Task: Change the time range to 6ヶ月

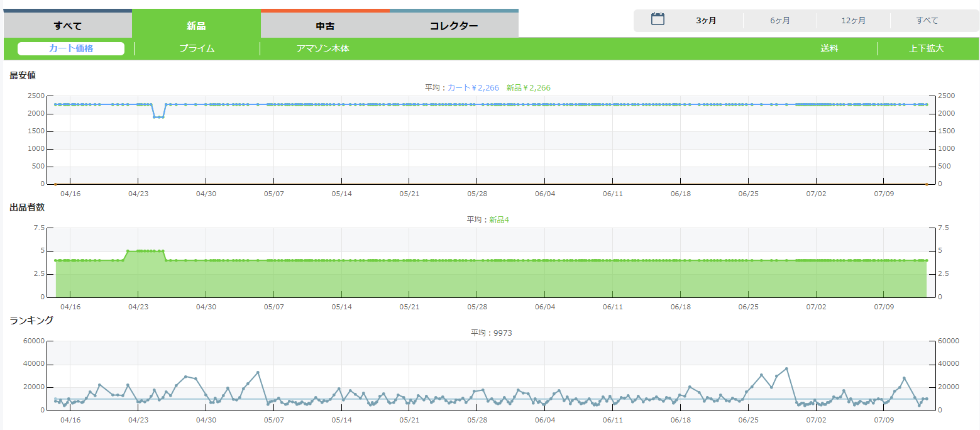Action: click(x=780, y=21)
